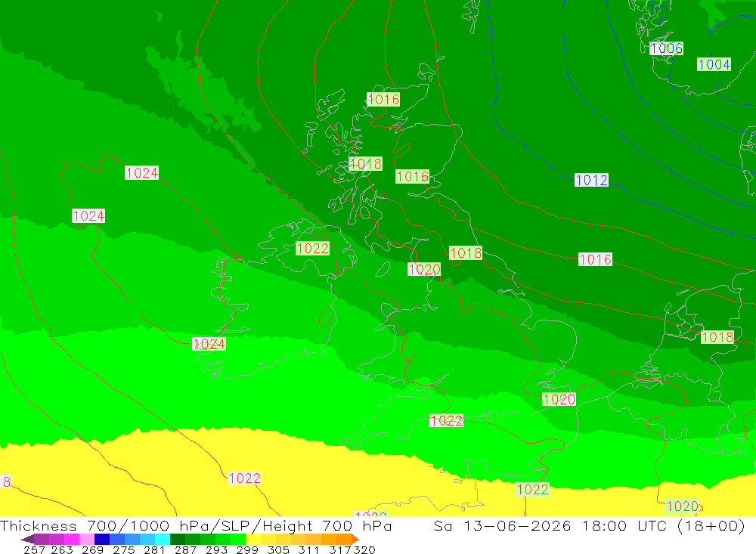
Task: Click the blue 1006 isobar label
Action: (x=666, y=48)
